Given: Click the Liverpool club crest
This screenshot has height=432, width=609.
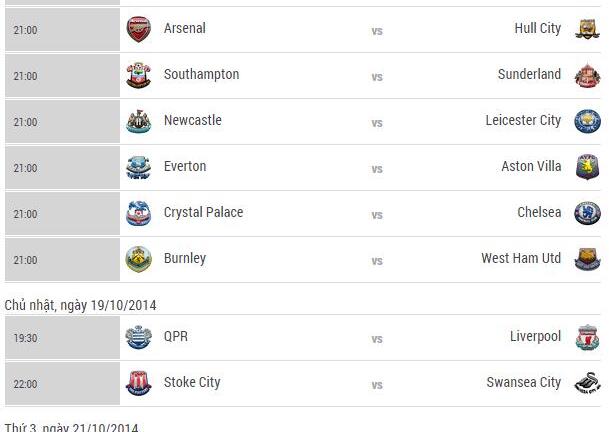Looking at the screenshot, I should [x=587, y=338].
